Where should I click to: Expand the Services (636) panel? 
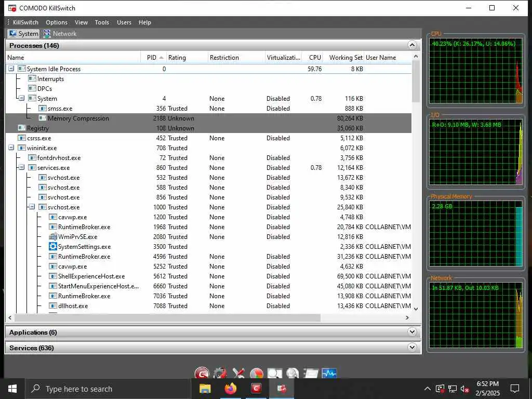coord(412,347)
